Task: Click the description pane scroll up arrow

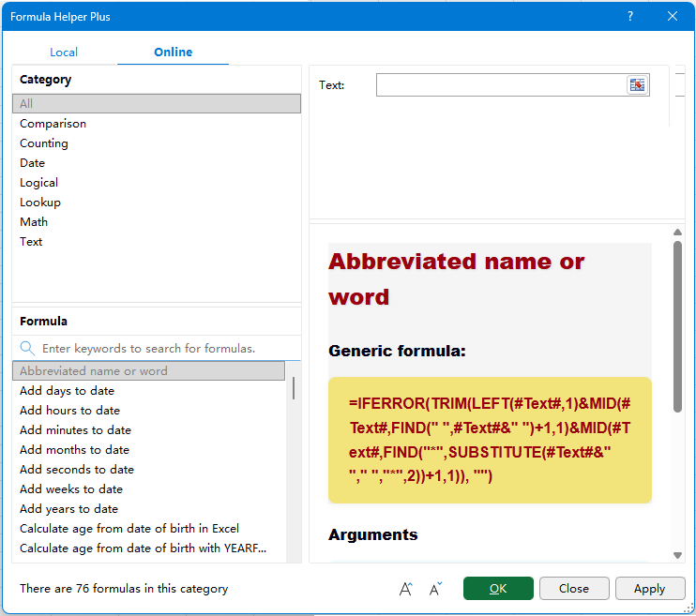Action: pyautogui.click(x=677, y=233)
